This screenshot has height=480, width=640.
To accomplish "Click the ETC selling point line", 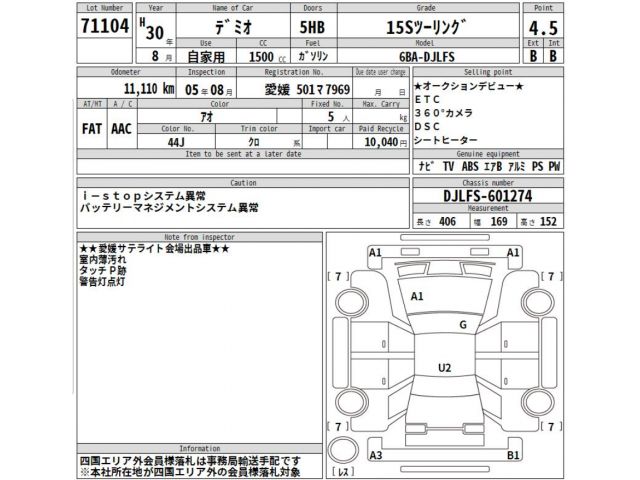I will tap(427, 100).
